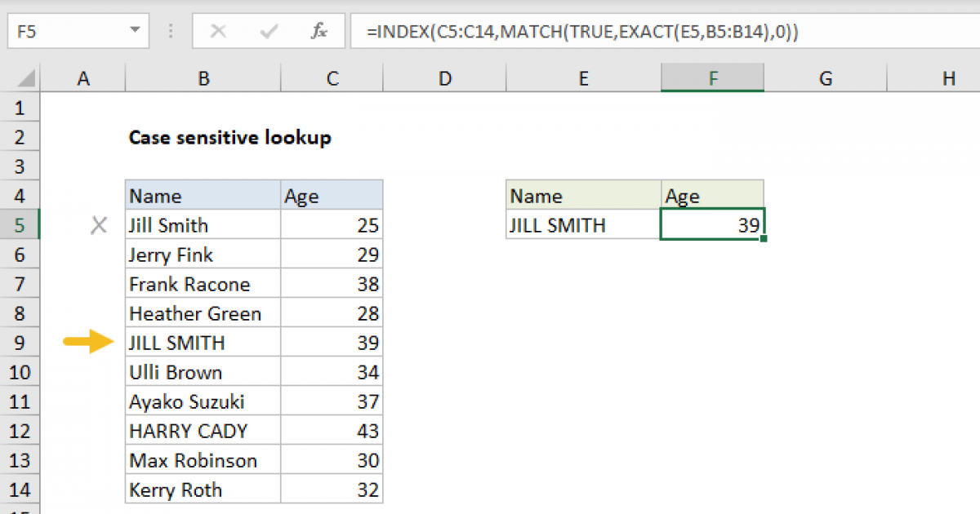
Task: Click the three-dot formula bar resize handle
Action: (x=171, y=32)
